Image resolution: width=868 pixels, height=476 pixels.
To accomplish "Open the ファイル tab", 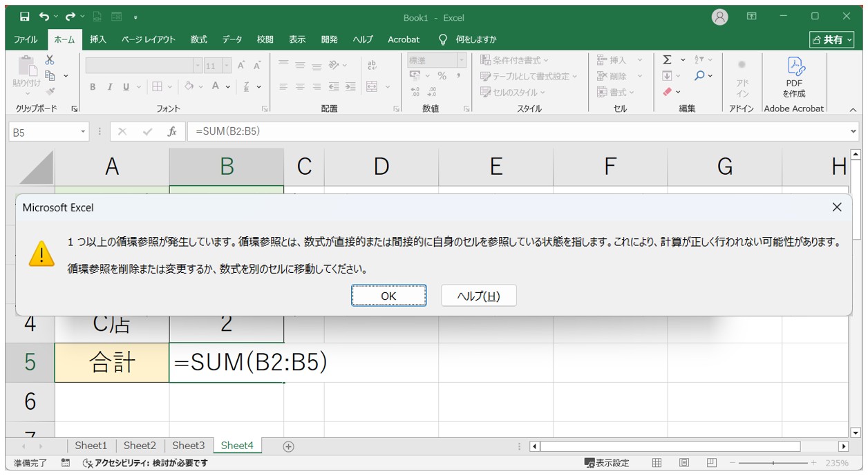I will point(26,39).
